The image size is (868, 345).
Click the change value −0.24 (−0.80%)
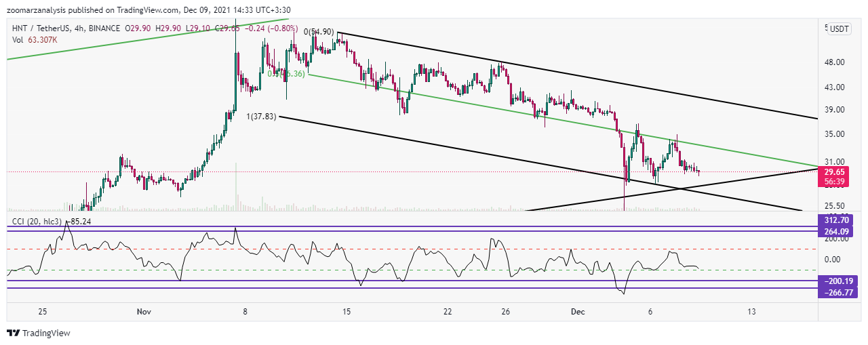(x=272, y=28)
